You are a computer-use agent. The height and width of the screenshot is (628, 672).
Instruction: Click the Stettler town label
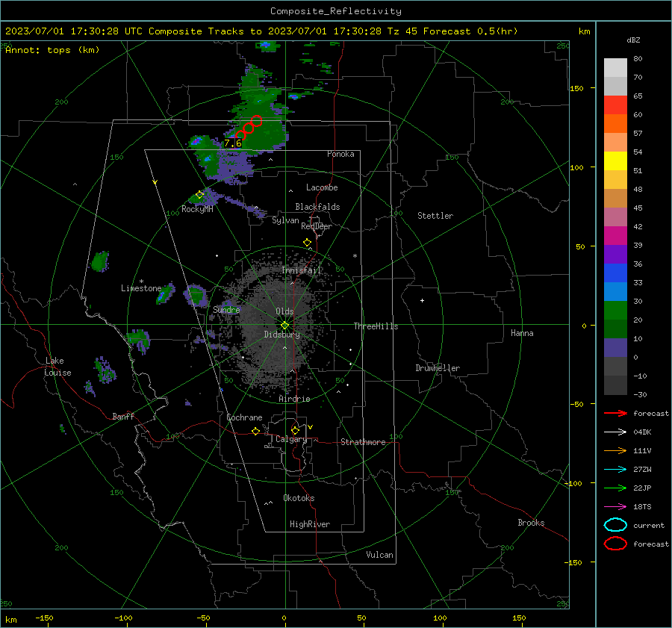[x=435, y=216]
